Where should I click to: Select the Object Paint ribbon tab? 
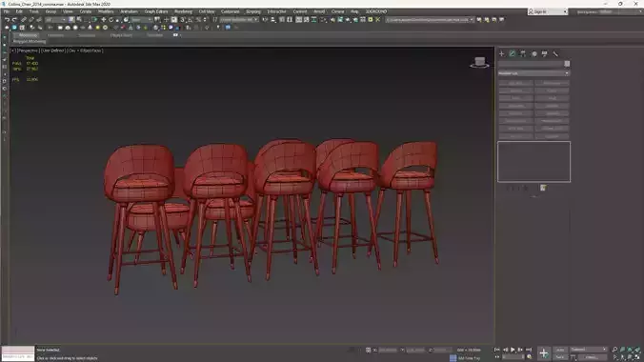tap(121, 35)
